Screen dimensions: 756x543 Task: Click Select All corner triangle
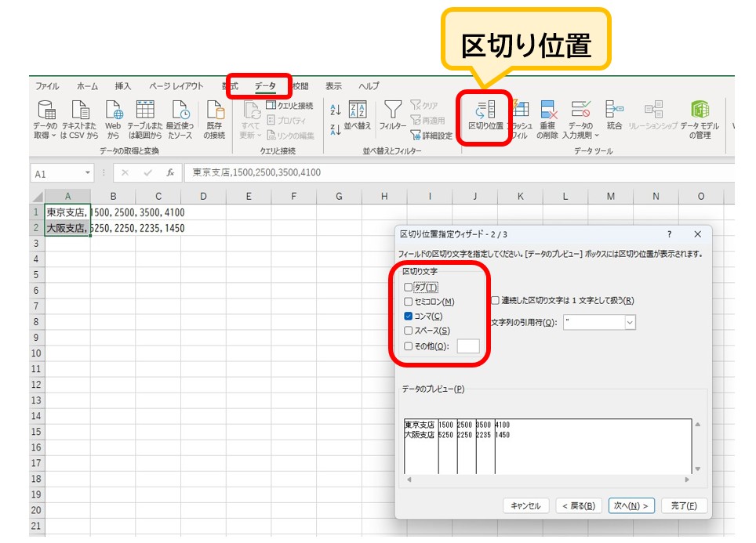tap(37, 197)
